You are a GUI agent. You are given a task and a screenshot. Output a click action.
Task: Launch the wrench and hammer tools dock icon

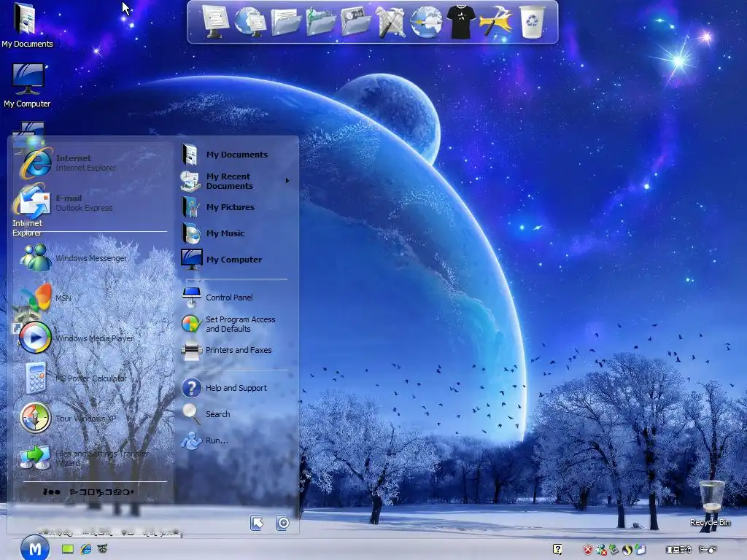coord(391,22)
